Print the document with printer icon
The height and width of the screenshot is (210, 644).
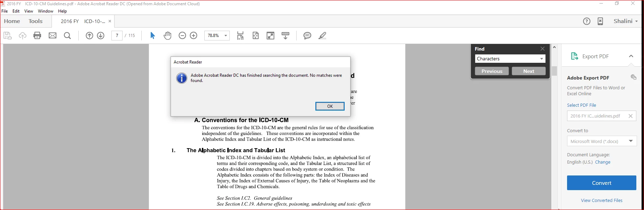pos(37,36)
